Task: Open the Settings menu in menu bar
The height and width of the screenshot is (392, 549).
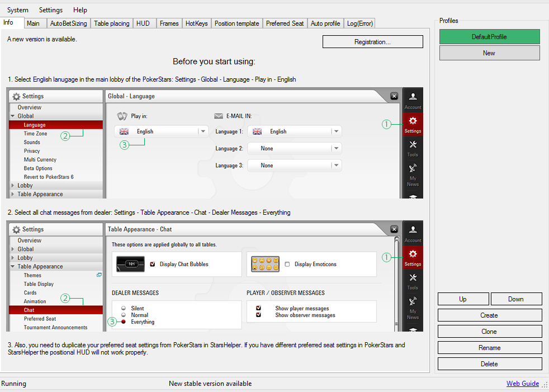Action: coord(51,10)
